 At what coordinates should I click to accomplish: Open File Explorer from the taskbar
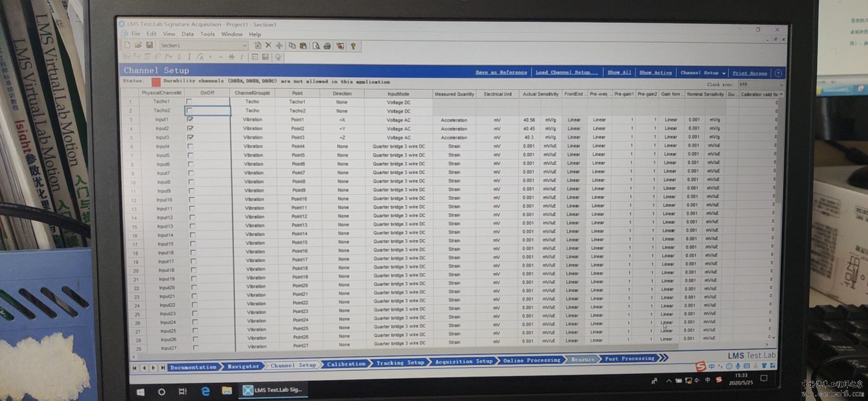pos(227,391)
